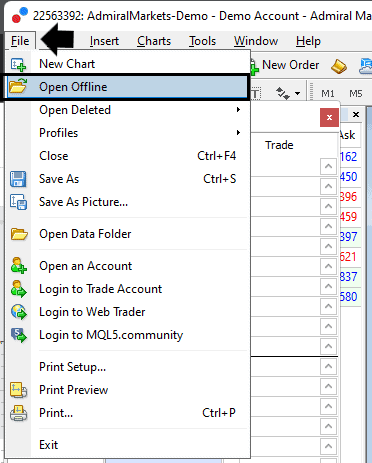Screen dimensions: 372x463
Task: Click the ask price value 450
Action: tap(349, 177)
